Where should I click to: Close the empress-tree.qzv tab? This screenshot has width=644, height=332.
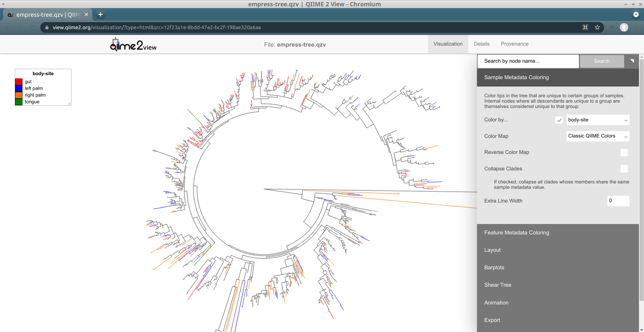[86, 14]
